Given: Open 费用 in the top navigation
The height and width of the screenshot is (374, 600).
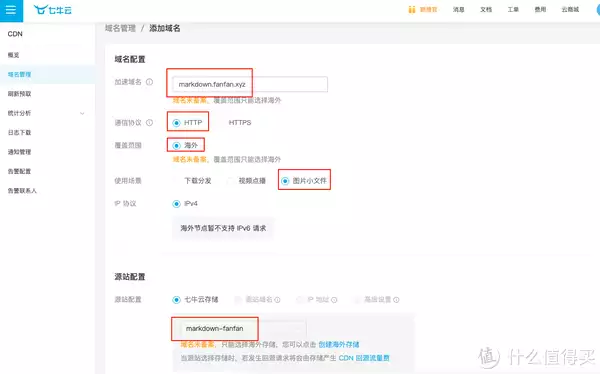Looking at the screenshot, I should [x=540, y=10].
